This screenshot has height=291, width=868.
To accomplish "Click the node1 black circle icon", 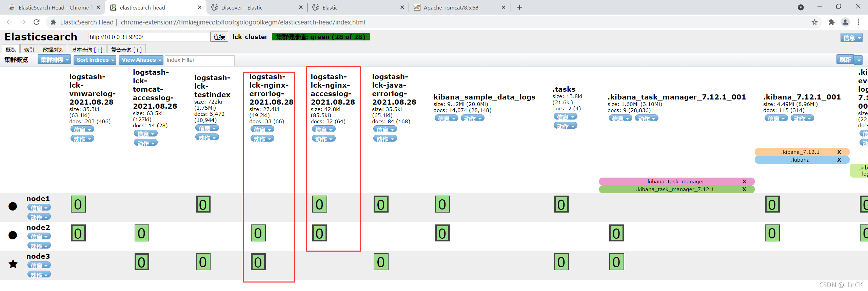I will [x=13, y=206].
